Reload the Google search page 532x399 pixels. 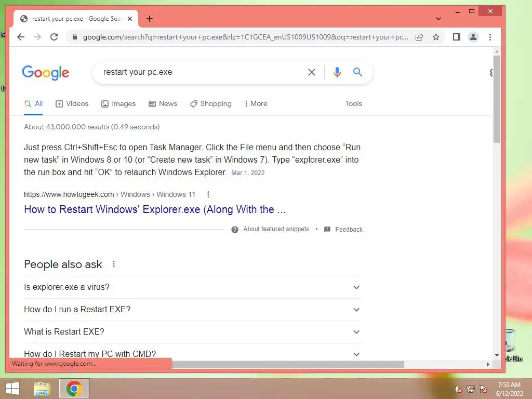54,37
